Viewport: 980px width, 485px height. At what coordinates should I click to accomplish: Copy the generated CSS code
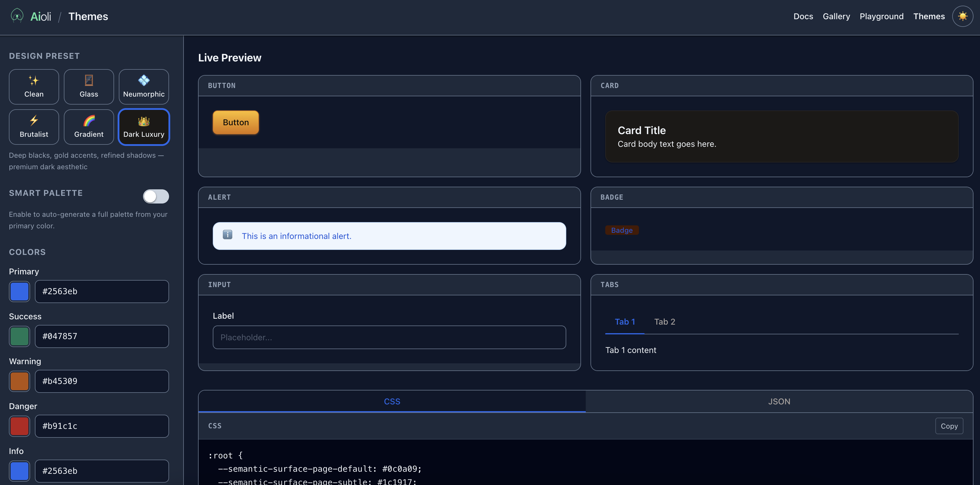[x=949, y=426]
